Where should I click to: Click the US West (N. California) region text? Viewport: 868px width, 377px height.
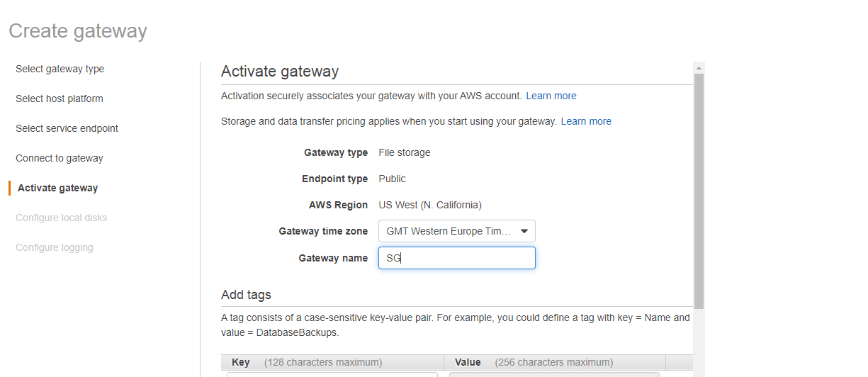coord(430,205)
